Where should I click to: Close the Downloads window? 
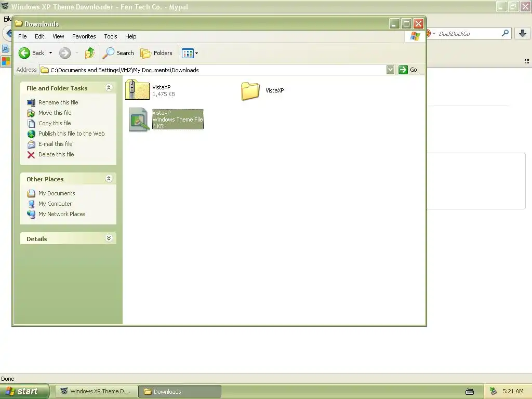[418, 24]
